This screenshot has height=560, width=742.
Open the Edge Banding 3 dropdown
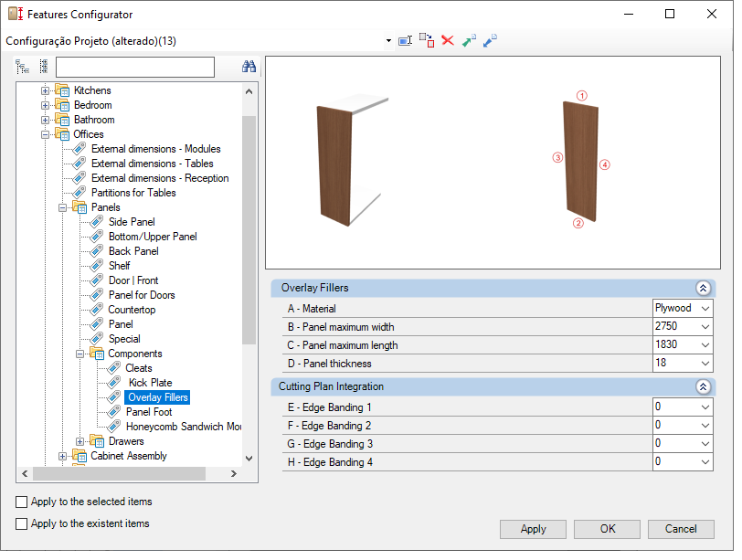click(x=705, y=444)
